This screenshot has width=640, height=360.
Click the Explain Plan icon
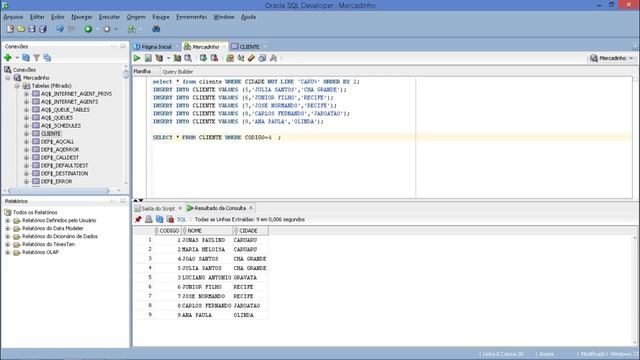(x=159, y=58)
